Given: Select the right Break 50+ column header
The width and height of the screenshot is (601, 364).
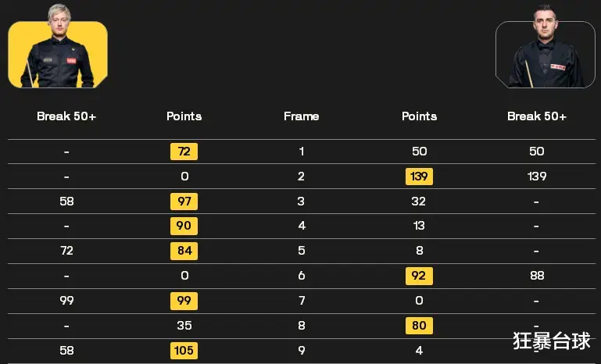Looking at the screenshot, I should pos(537,116).
